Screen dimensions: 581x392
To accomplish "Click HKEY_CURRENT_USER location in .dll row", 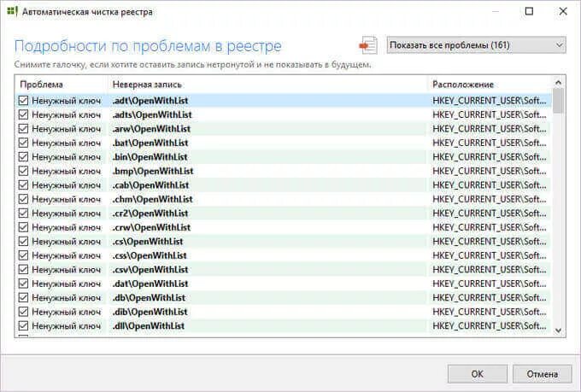I will [489, 325].
